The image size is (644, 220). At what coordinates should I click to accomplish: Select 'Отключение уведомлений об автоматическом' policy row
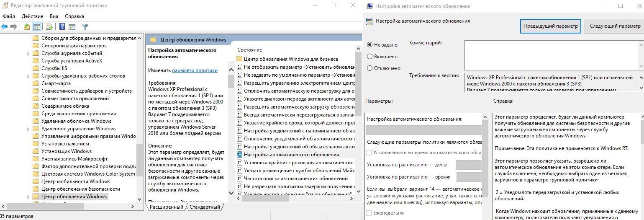pyautogui.click(x=295, y=139)
